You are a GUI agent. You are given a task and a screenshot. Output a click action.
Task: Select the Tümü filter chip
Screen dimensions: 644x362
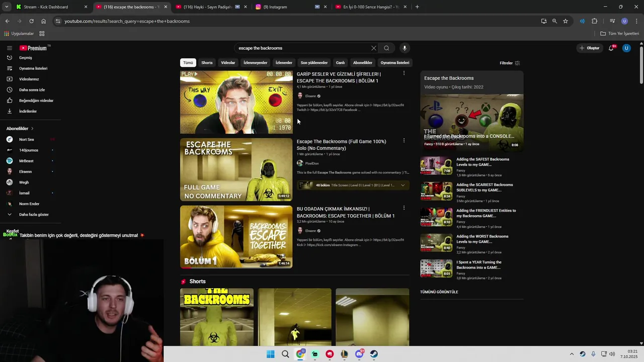(188, 63)
